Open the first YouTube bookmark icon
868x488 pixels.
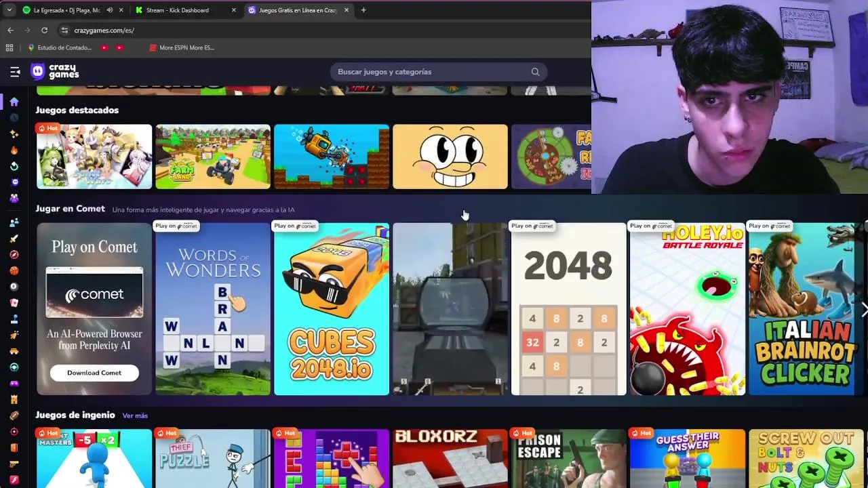104,47
